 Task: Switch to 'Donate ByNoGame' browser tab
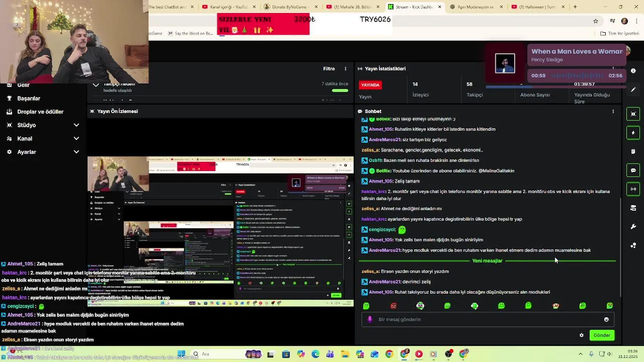click(x=292, y=7)
